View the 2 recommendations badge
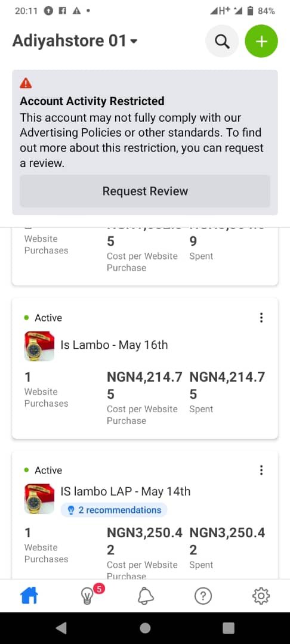The height and width of the screenshot is (644, 290). point(114,510)
